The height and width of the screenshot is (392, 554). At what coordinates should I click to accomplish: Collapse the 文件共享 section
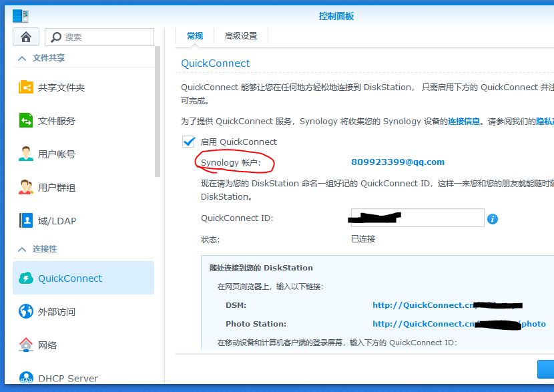[x=22, y=58]
